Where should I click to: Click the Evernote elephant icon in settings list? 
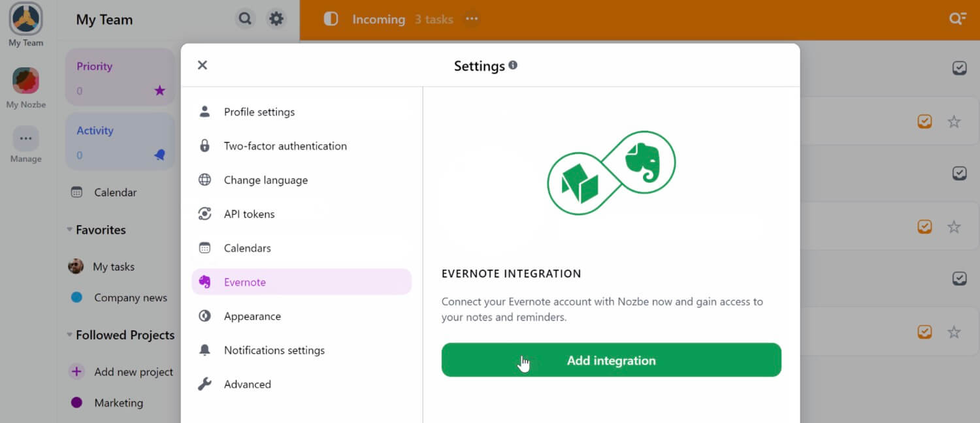point(204,282)
